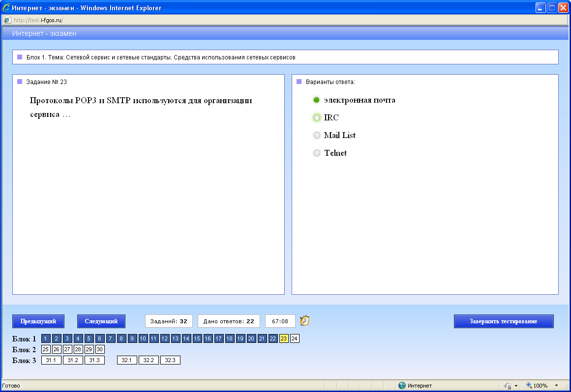Jump to question 13
The height and width of the screenshot is (392, 571).
click(x=176, y=338)
